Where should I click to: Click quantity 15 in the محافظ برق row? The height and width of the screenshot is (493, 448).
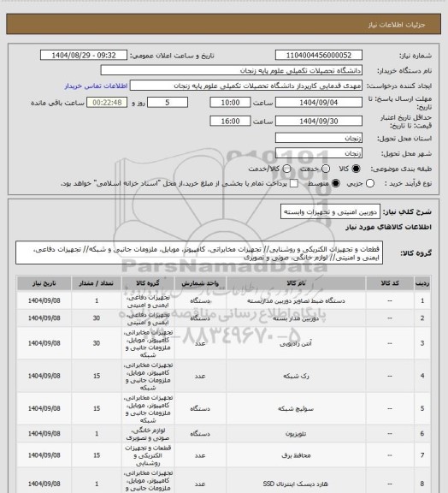[x=97, y=455]
